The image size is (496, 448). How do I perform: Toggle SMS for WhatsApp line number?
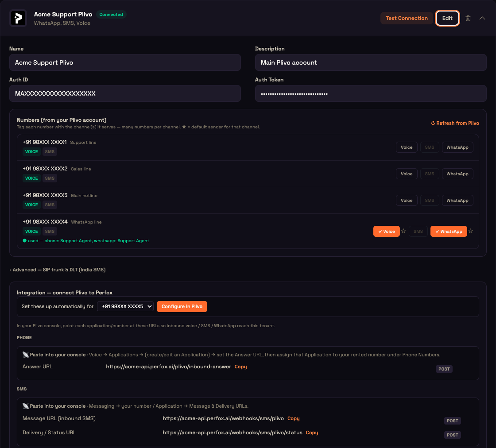pos(418,232)
